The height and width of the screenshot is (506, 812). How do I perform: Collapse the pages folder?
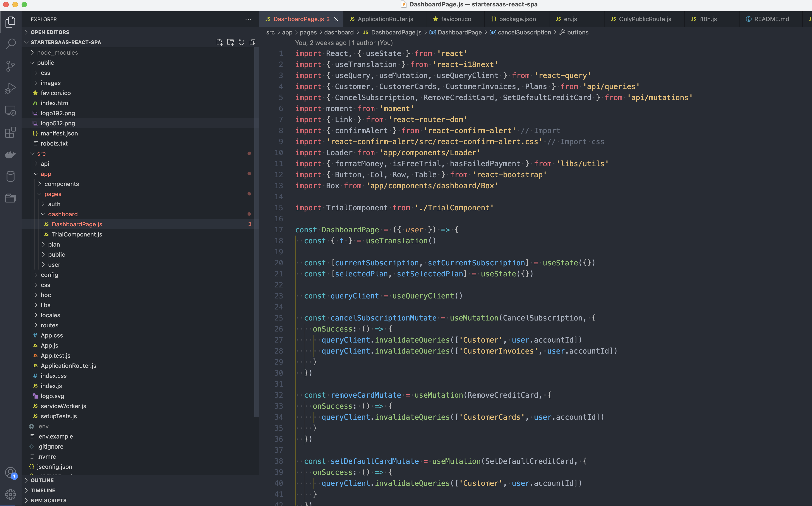click(x=138, y=194)
